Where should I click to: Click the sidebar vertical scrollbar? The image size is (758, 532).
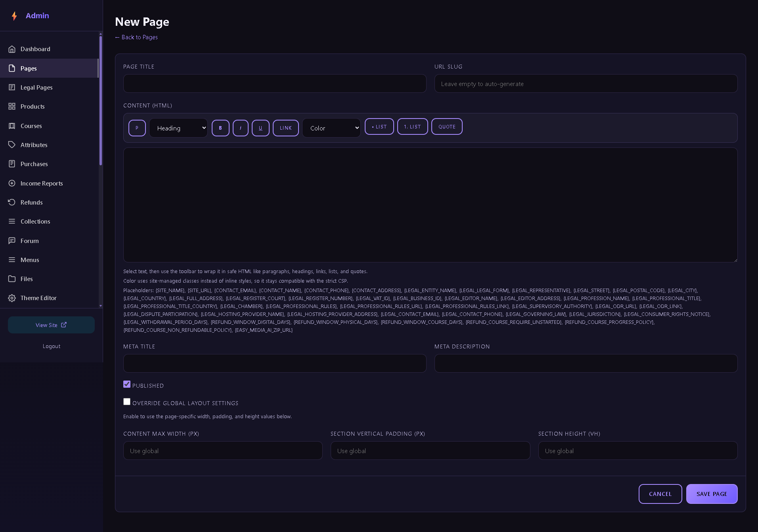(101, 101)
